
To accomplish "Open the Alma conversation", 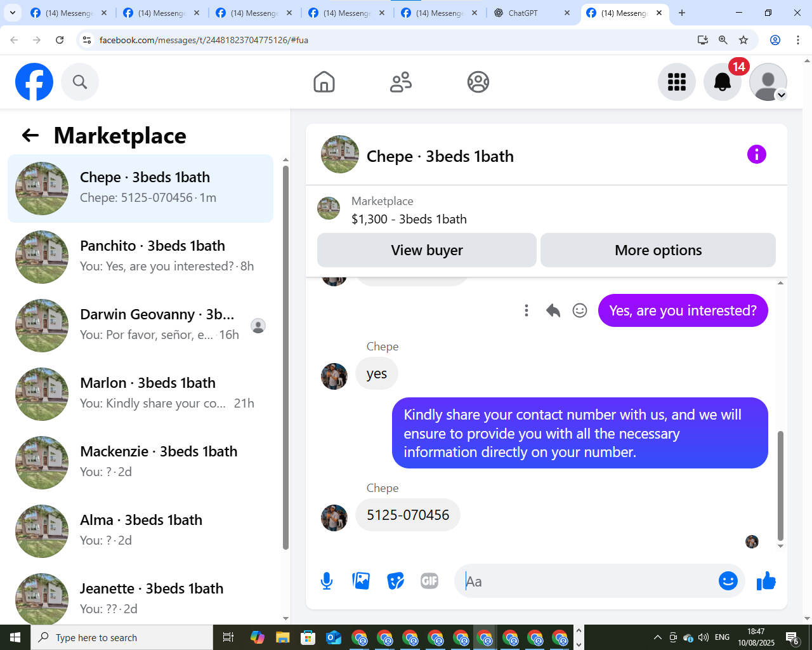I will [140, 531].
